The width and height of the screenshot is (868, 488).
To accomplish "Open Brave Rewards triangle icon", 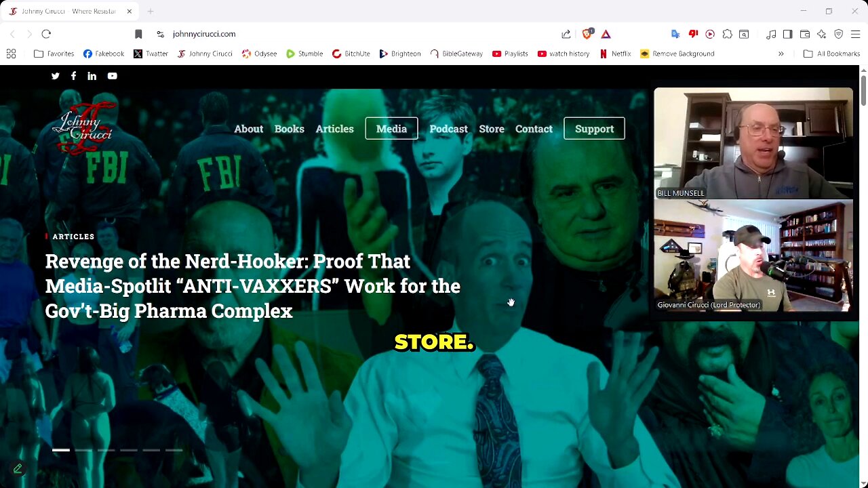I will click(x=606, y=34).
